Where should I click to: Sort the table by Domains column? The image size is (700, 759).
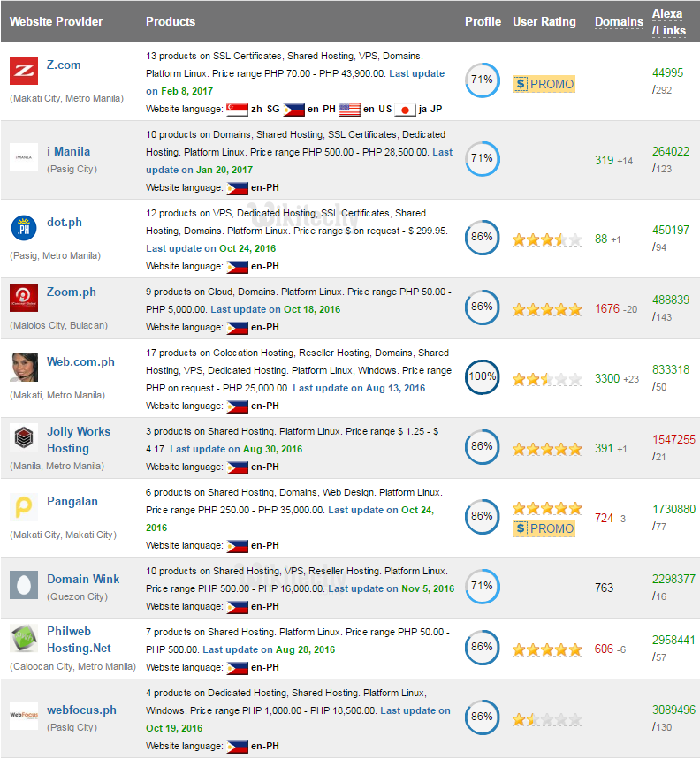click(619, 21)
